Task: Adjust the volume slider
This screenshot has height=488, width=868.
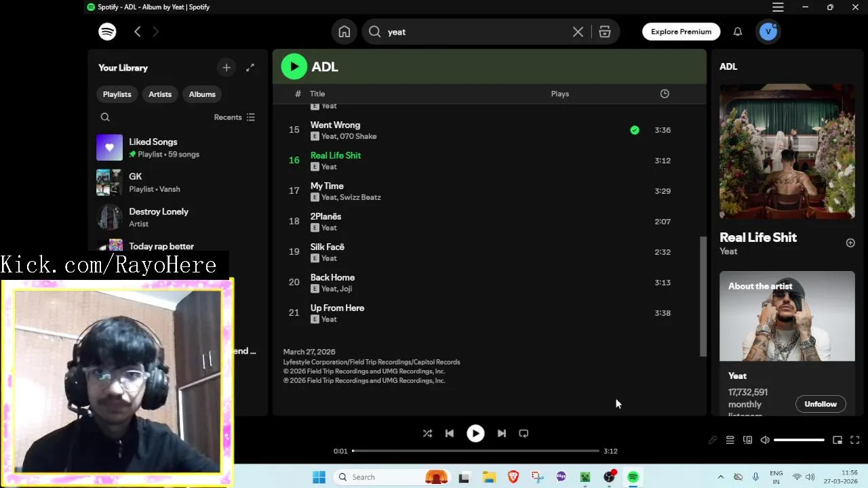Action: click(x=799, y=440)
